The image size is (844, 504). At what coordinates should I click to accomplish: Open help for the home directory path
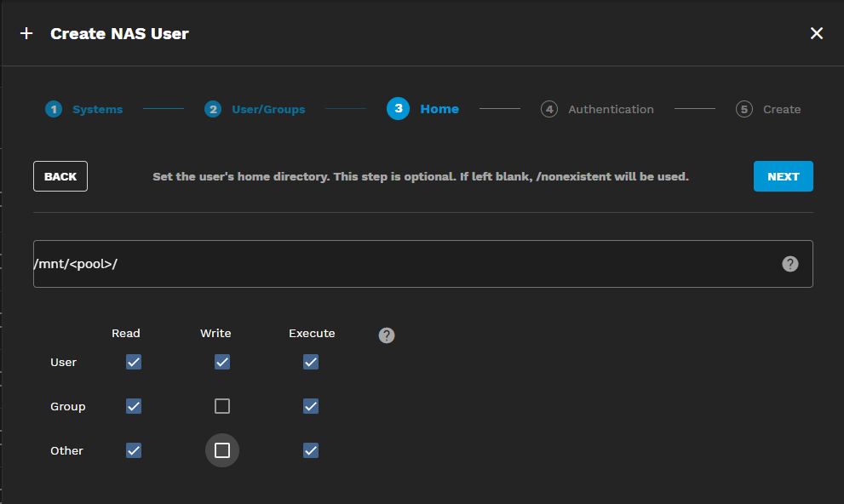point(790,263)
